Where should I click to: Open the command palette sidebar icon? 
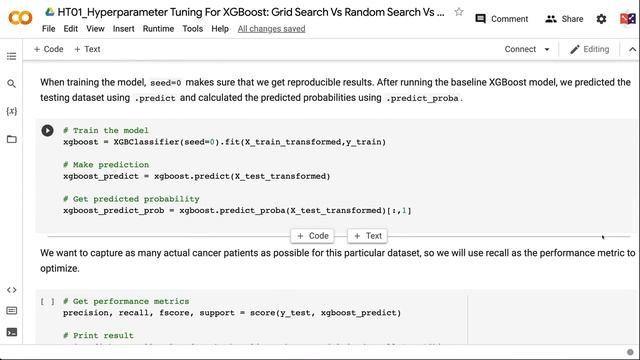point(11,311)
